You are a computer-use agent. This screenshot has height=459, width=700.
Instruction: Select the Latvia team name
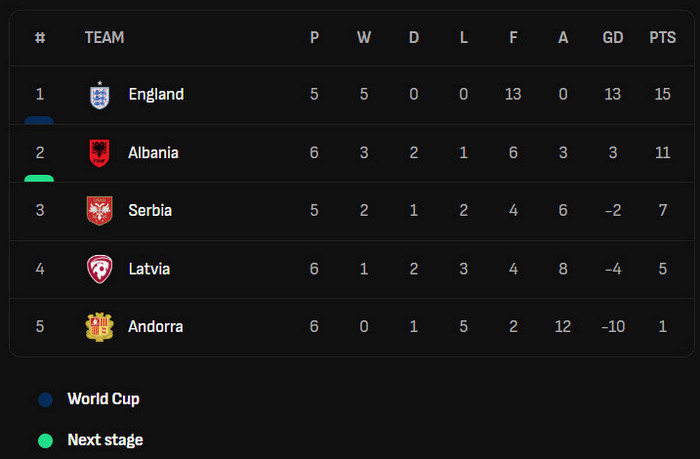click(x=149, y=269)
